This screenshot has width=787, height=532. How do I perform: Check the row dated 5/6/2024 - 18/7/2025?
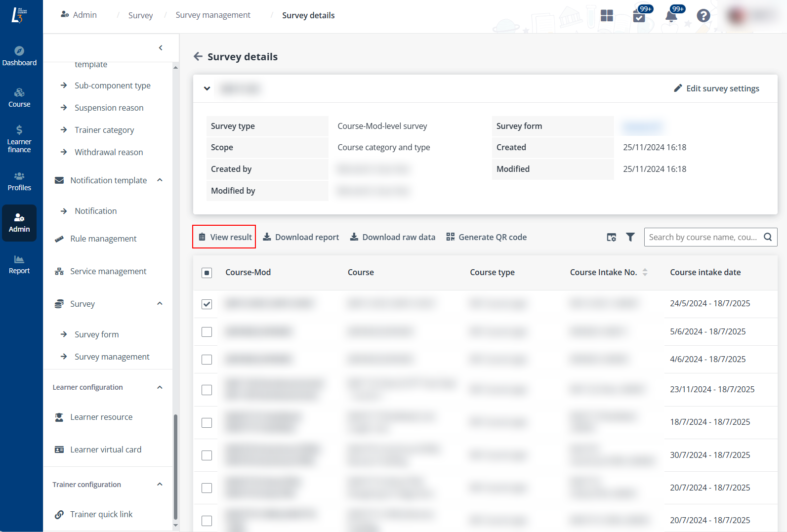point(207,332)
